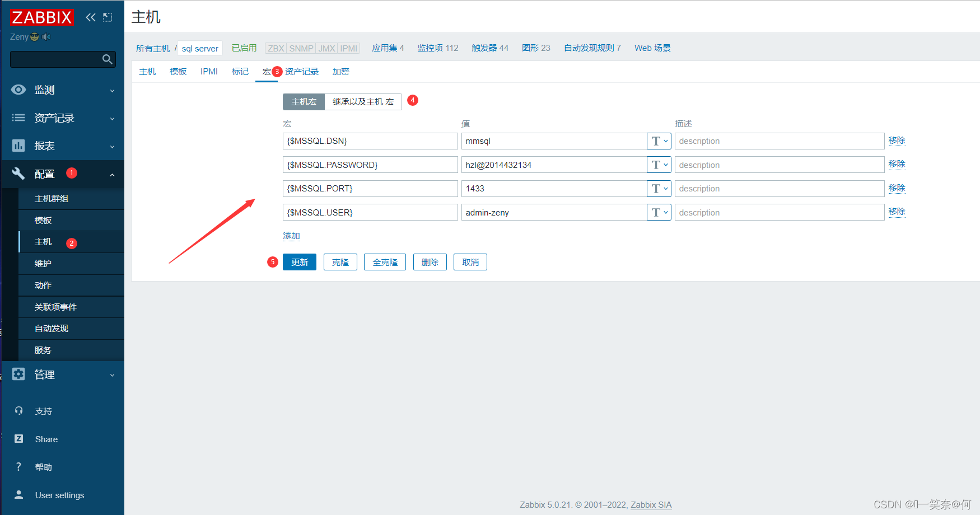Open value type dropdown for {$MSSQL.PORT}
The image size is (980, 515).
click(659, 189)
